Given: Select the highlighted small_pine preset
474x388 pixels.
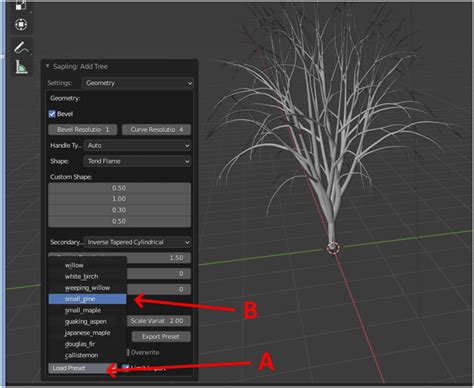Looking at the screenshot, I should (x=88, y=299).
